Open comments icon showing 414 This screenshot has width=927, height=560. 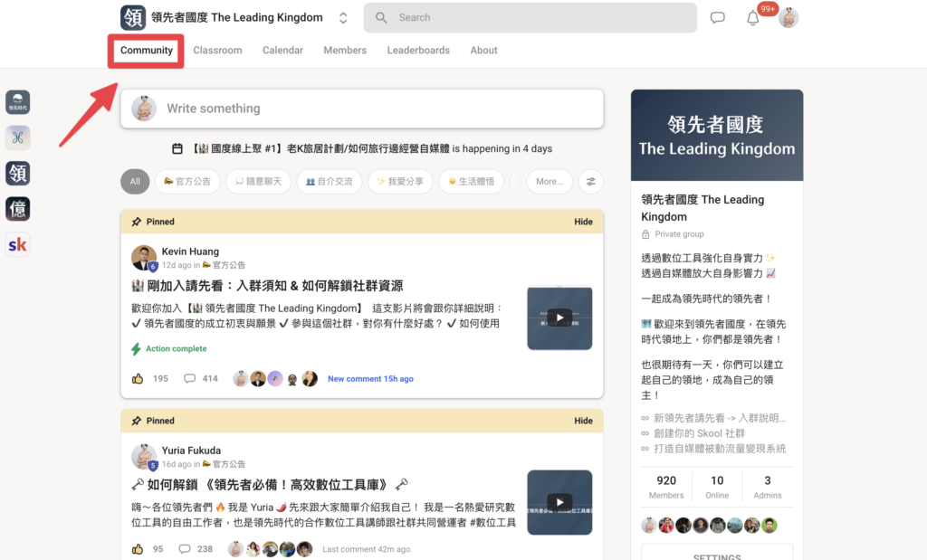[189, 379]
